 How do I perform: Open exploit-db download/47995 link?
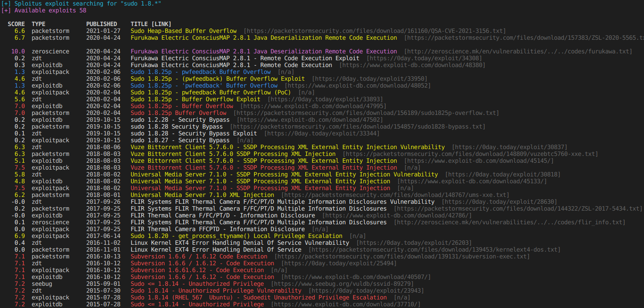(313, 106)
